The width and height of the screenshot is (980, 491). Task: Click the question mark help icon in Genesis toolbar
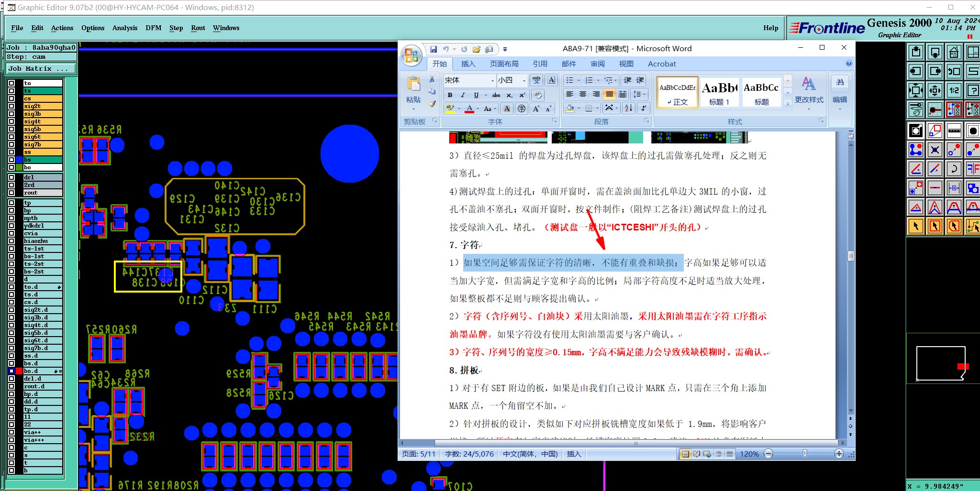click(x=973, y=90)
